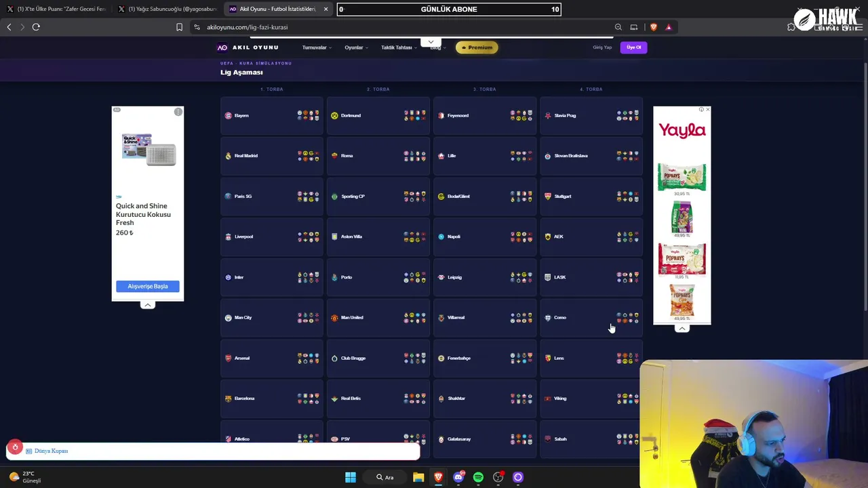Screen dimensions: 868x488
Task: Click the AEK team name
Action: [559, 237]
